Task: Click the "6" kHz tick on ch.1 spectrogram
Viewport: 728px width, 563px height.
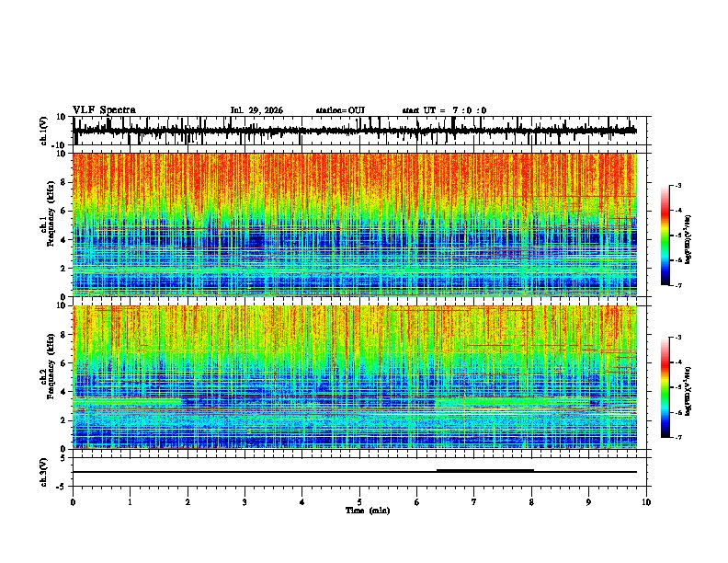Action: [63, 211]
